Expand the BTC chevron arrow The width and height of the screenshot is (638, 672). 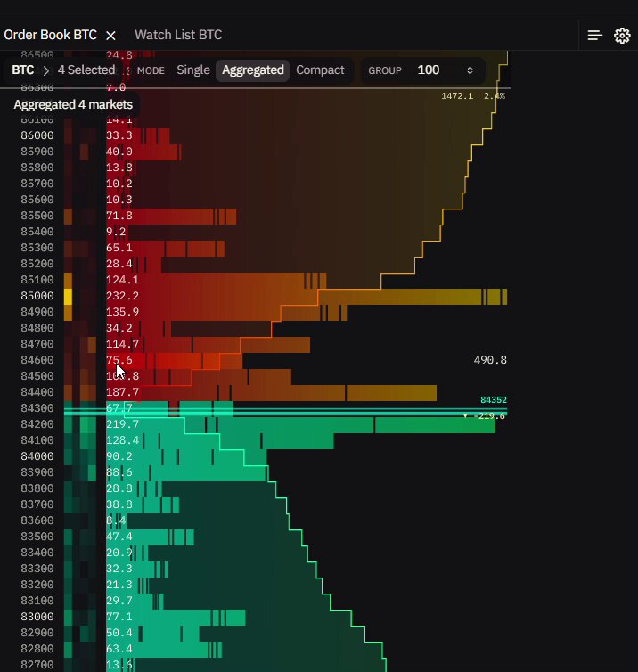coord(45,70)
